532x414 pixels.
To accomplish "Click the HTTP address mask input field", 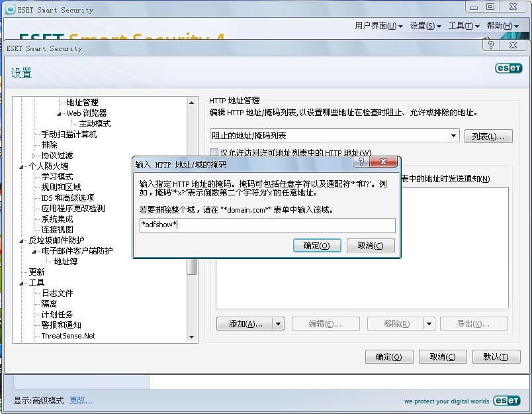I will (x=267, y=225).
